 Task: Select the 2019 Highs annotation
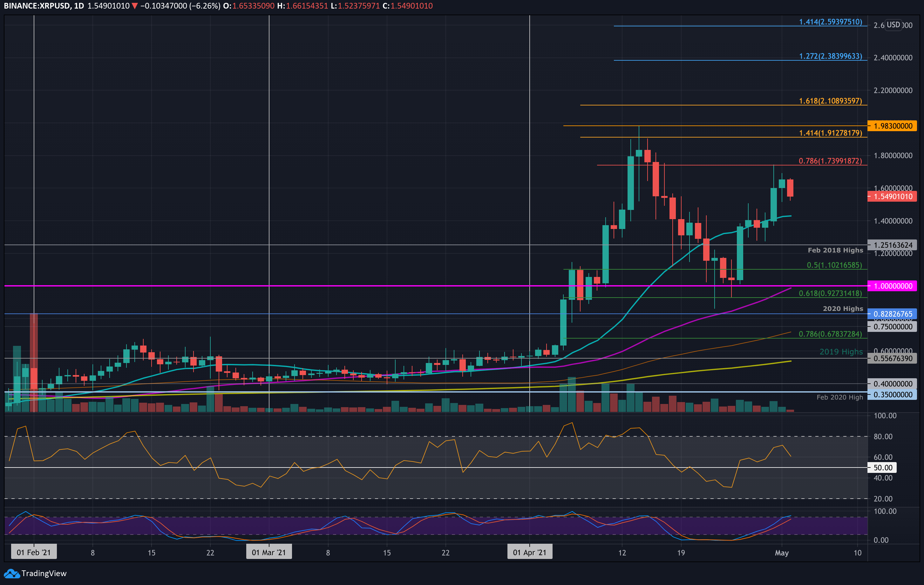pyautogui.click(x=841, y=352)
